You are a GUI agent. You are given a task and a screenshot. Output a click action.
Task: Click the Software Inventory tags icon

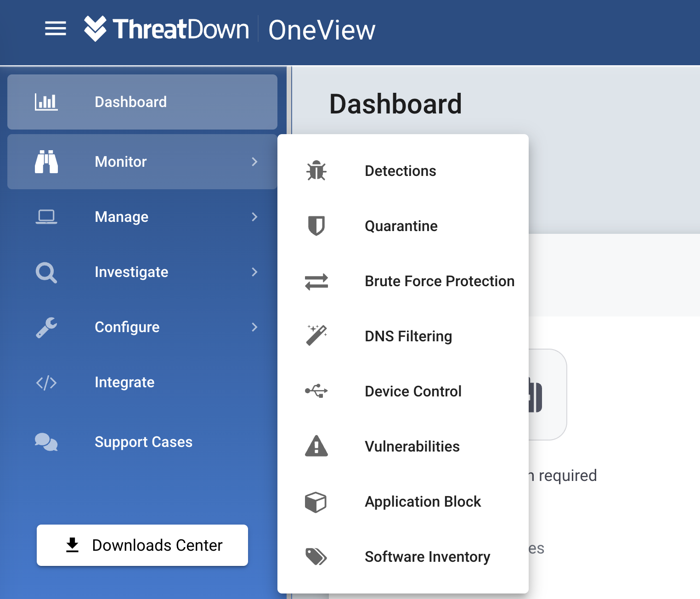point(316,557)
